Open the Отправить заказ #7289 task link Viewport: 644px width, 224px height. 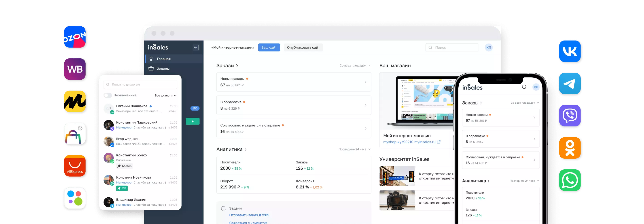pos(249,215)
